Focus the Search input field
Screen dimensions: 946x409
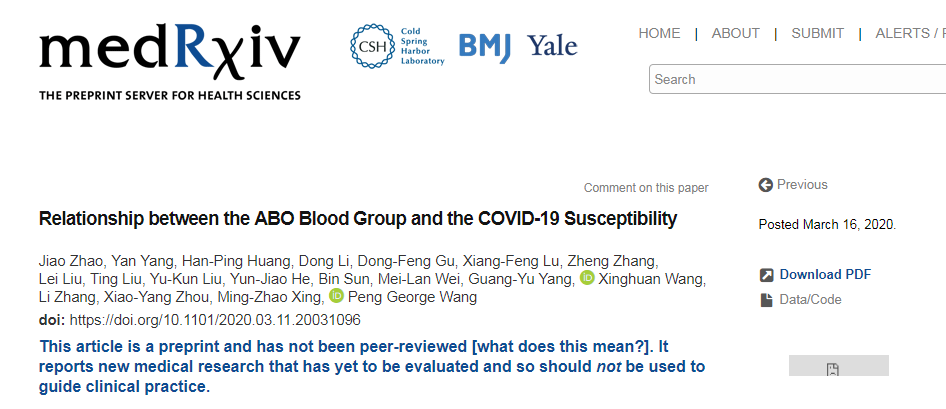[797, 79]
